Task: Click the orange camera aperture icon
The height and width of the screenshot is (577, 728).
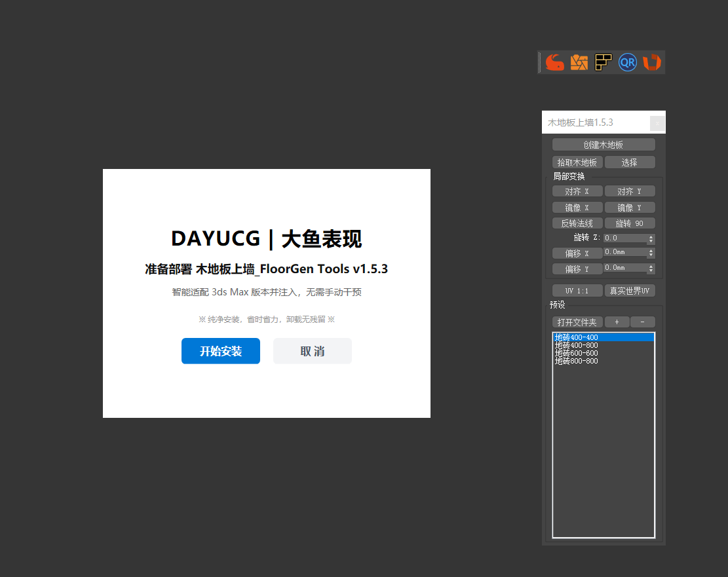Action: 579,62
